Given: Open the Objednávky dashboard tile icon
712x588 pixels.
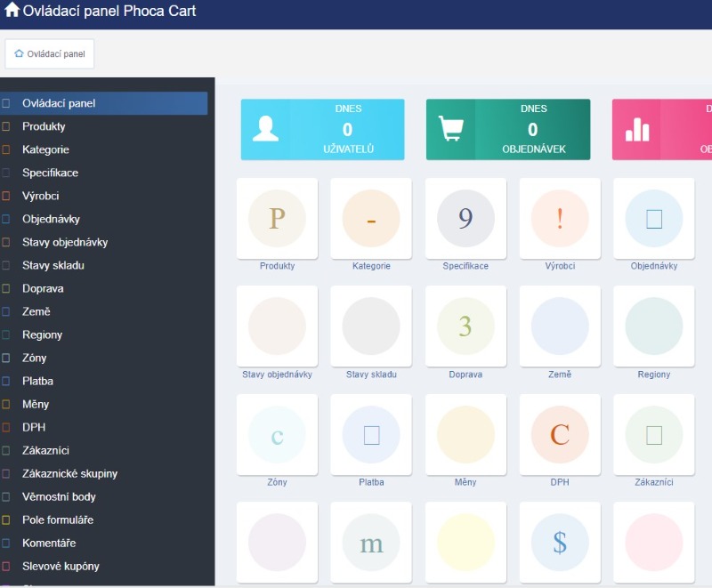Looking at the screenshot, I should pyautogui.click(x=654, y=218).
